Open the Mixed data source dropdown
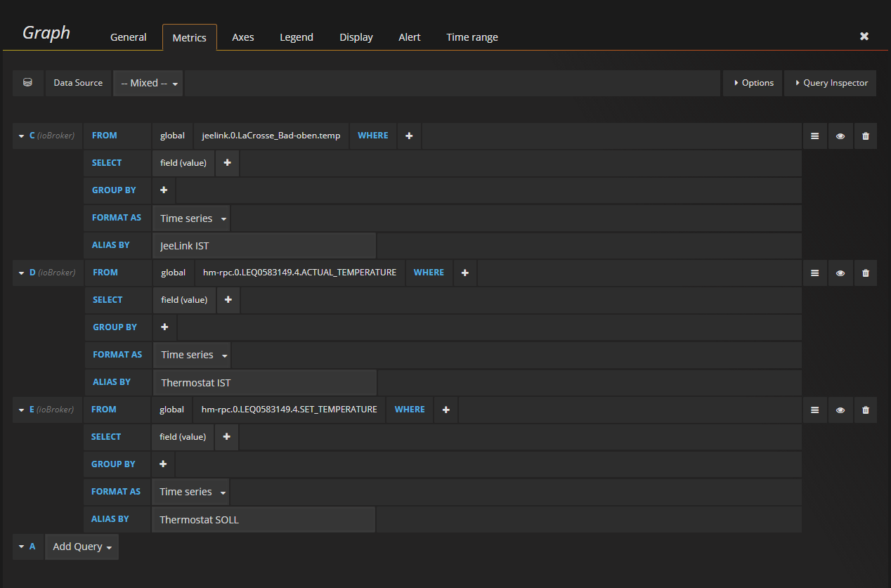 pos(148,83)
